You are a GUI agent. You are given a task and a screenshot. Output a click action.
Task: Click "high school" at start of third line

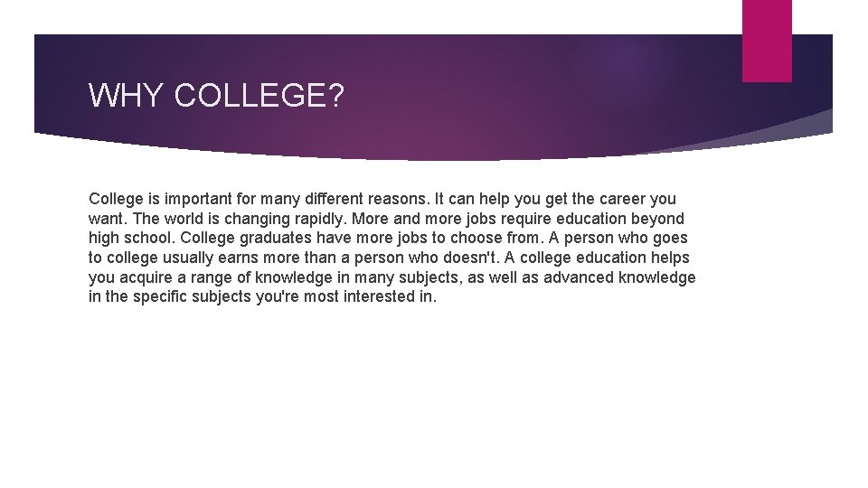tap(131, 239)
